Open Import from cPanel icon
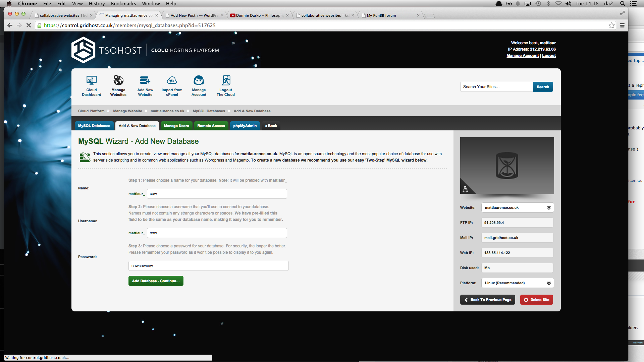This screenshot has height=362, width=644. click(172, 81)
